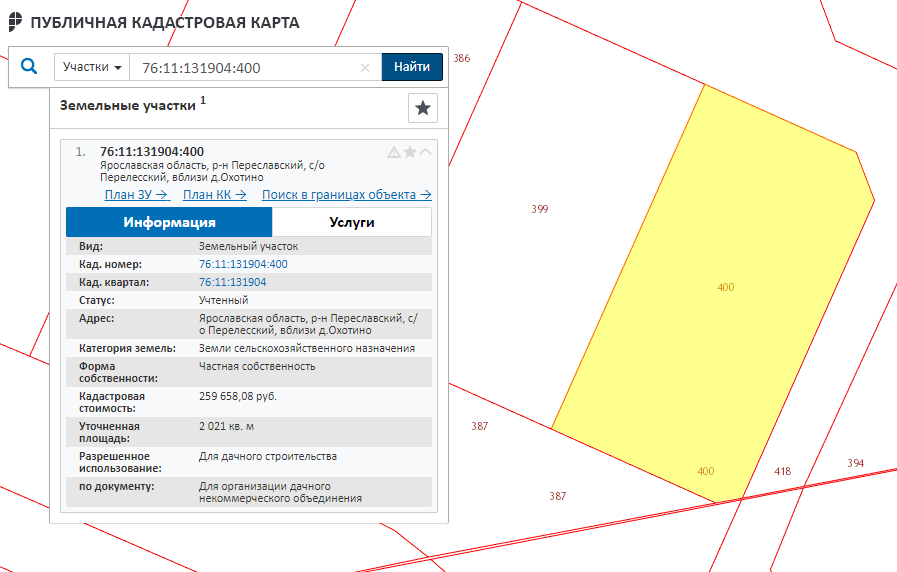
Task: Click Земли сельскохозяйственного назначения text
Action: pos(307,348)
